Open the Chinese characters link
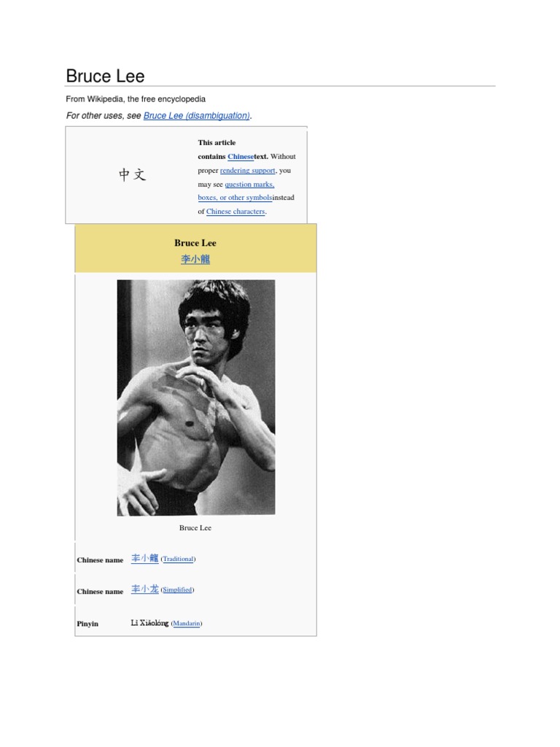 pos(236,212)
